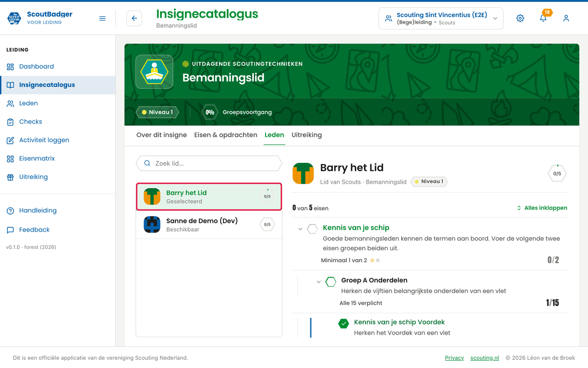Click Barry's large avatar in detail panel

point(303,173)
